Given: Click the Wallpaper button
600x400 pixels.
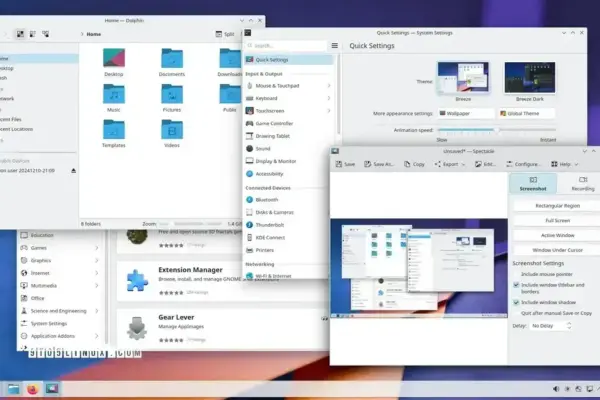Looking at the screenshot, I should [466, 114].
